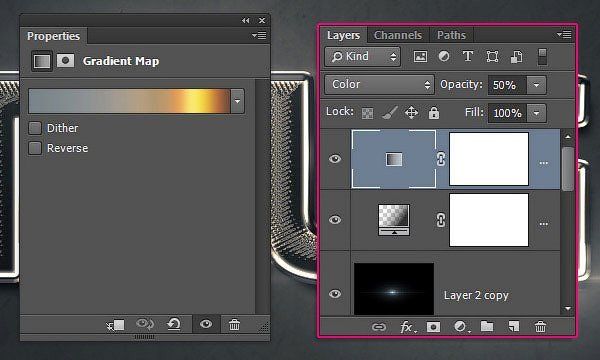Toggle layer filtering switch on or off
Screen dimensions: 600x360
[542, 57]
